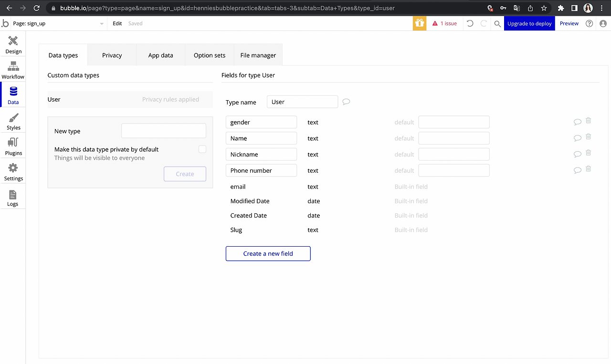Viewport: 611px width, 364px height.
Task: Open the search magnifier tool
Action: pos(497,23)
